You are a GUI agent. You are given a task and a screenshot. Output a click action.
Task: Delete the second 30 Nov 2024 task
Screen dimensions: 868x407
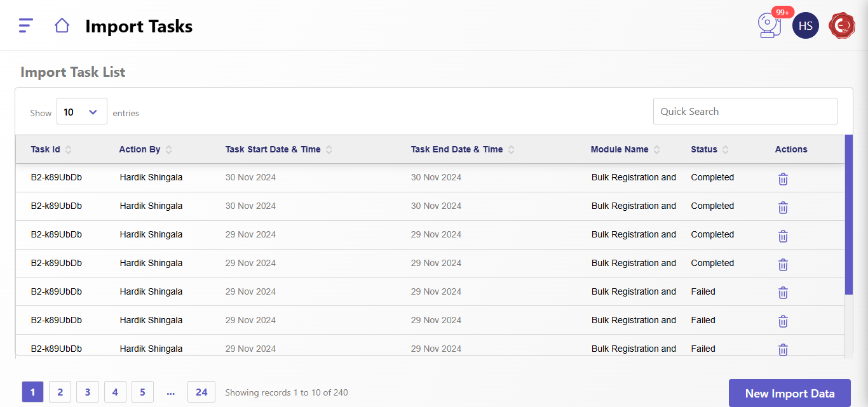coord(783,208)
